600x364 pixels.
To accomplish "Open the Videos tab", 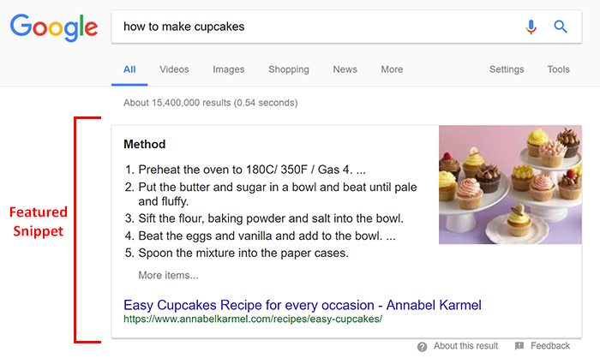I will [174, 69].
